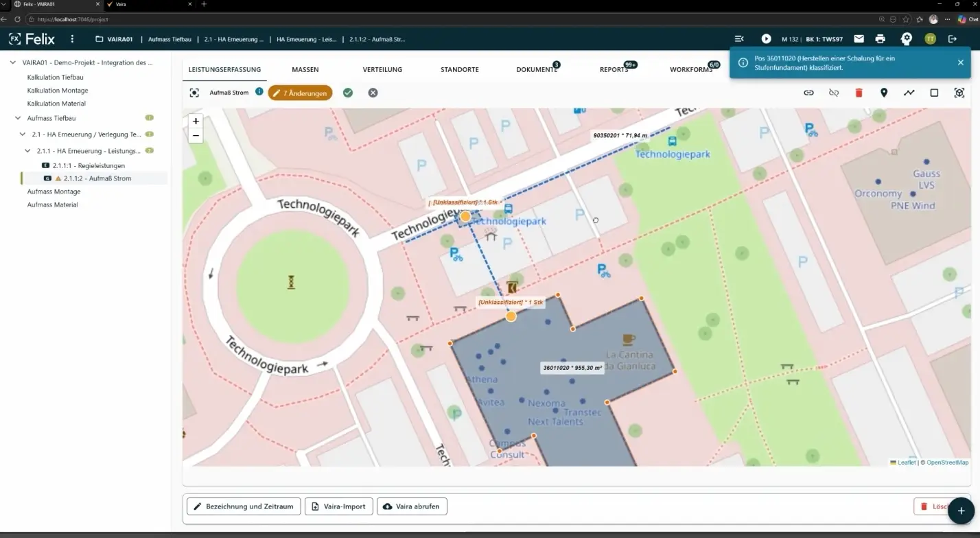Select Kalkulation Montage in tree
The height and width of the screenshot is (538, 980).
click(x=58, y=91)
